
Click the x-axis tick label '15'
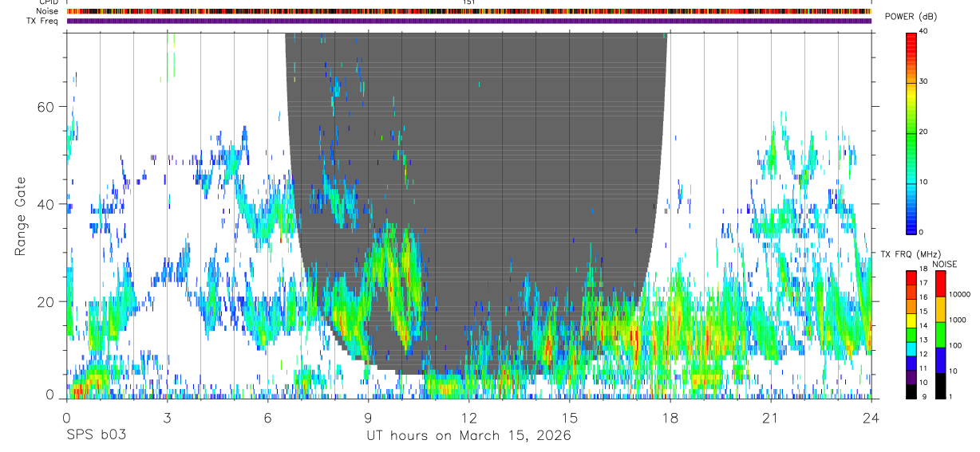click(570, 418)
